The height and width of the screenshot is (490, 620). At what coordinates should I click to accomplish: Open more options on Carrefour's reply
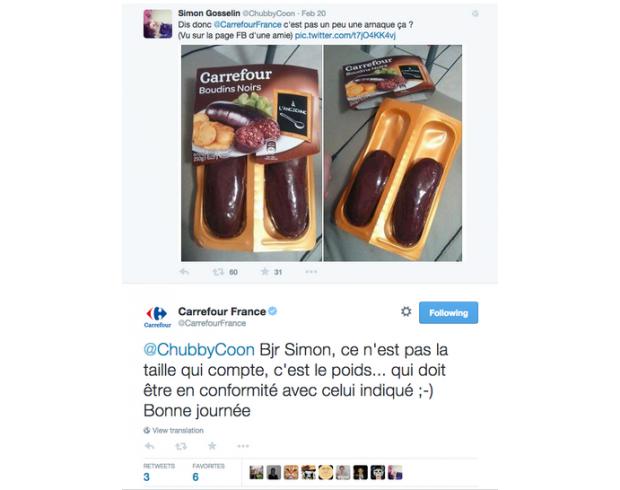243,446
